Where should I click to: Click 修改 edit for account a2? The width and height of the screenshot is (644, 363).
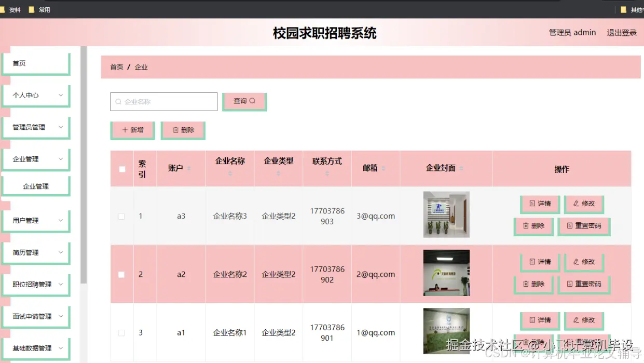tap(584, 262)
